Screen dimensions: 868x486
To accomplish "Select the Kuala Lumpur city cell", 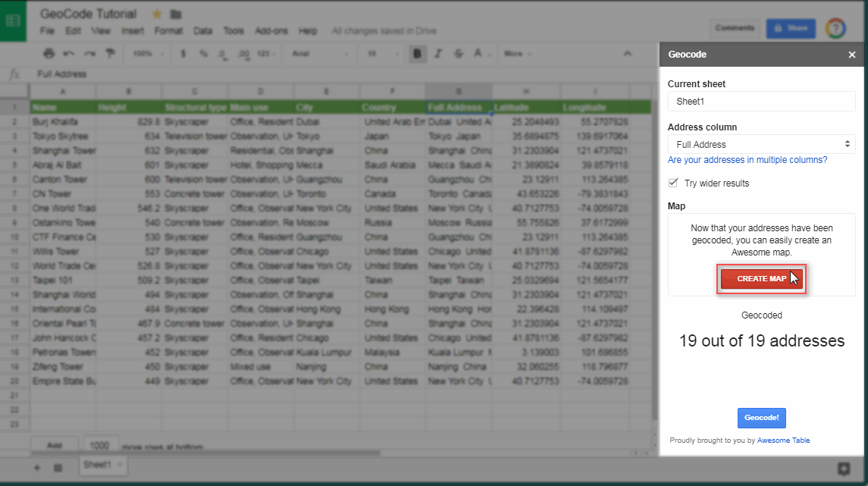I will coord(327,352).
